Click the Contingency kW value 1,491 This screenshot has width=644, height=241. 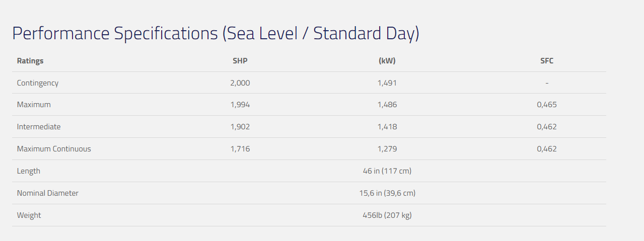(387, 83)
